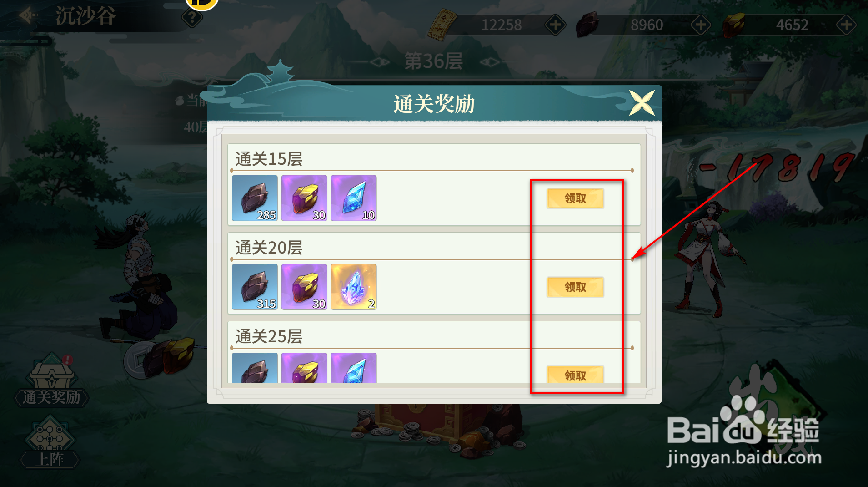
Task: Close the 通关奖励 reward dialog
Action: pyautogui.click(x=642, y=103)
